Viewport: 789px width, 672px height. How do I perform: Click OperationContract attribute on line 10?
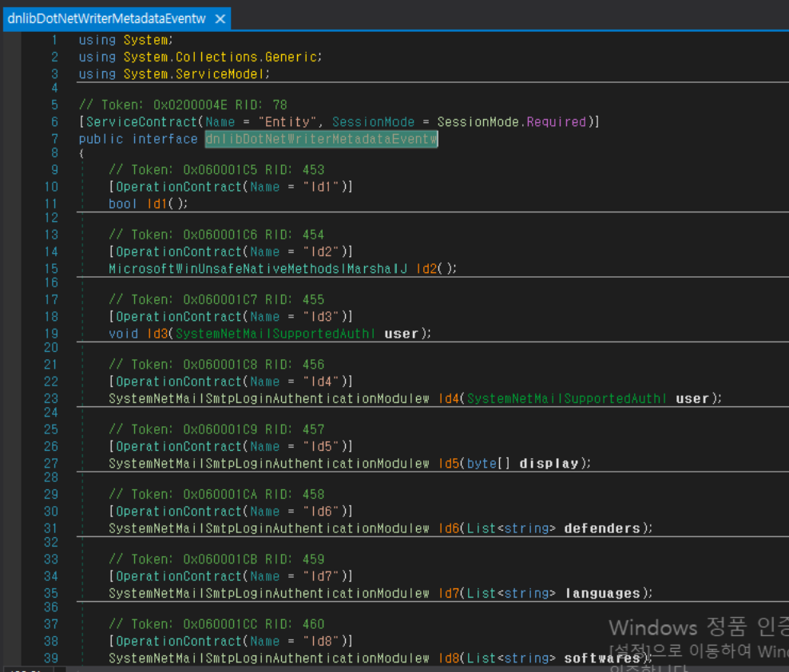[x=179, y=187]
